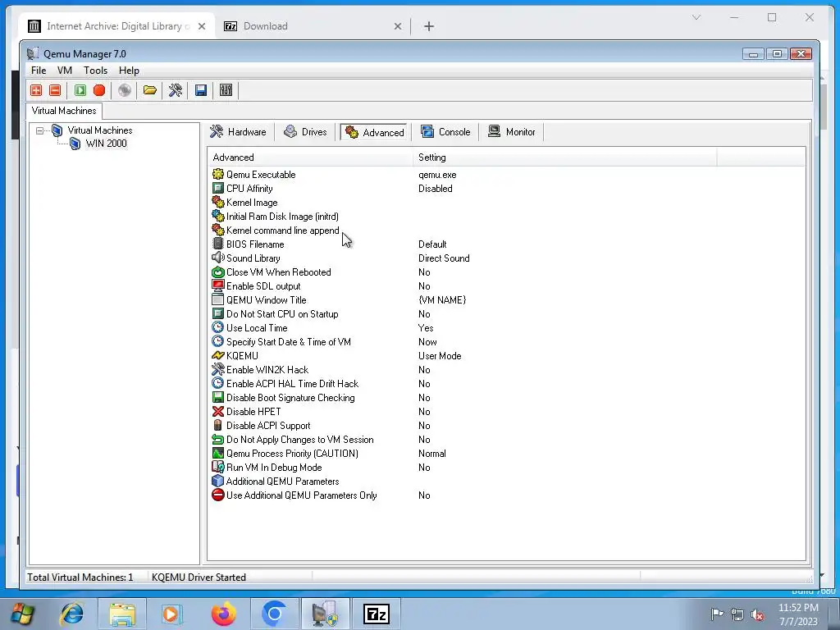The width and height of the screenshot is (840, 630).
Task: Click the {VM NAME} window title value
Action: click(x=442, y=300)
